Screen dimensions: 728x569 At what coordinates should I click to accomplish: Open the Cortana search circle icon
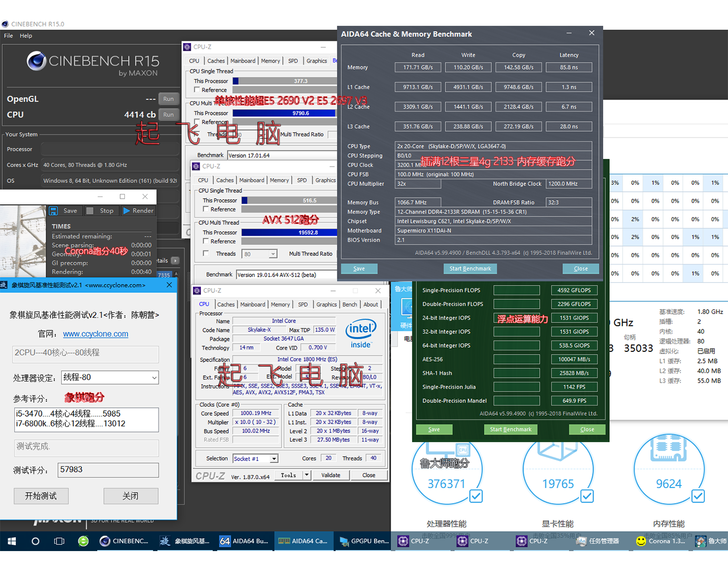35,541
